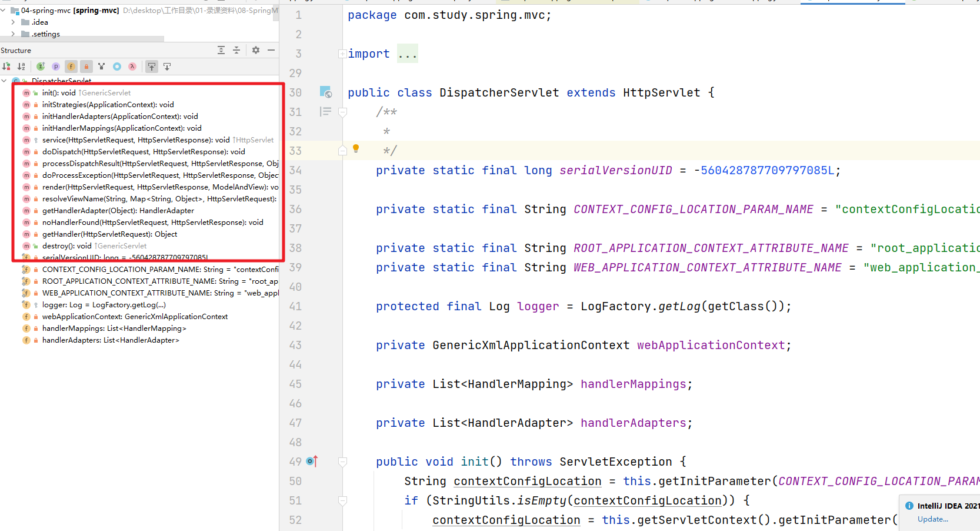Screen dimensions: 980x531
Task: Select resolveViewName method in Structure
Action: pyautogui.click(x=160, y=198)
